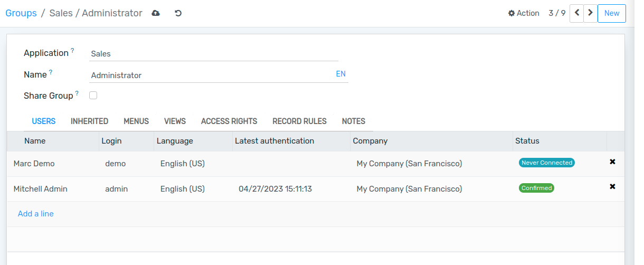This screenshot has height=265, width=644.
Task: Sort by the Company column header
Action: pos(432,141)
